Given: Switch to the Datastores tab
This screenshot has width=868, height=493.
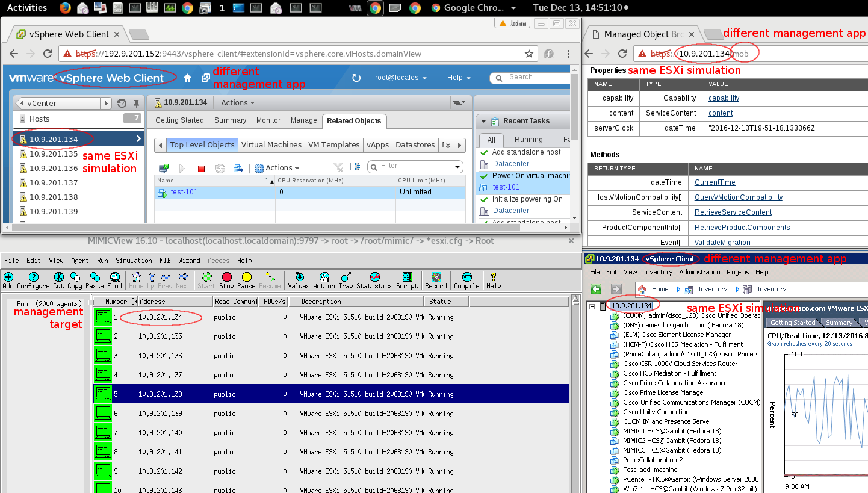Looking at the screenshot, I should [415, 145].
